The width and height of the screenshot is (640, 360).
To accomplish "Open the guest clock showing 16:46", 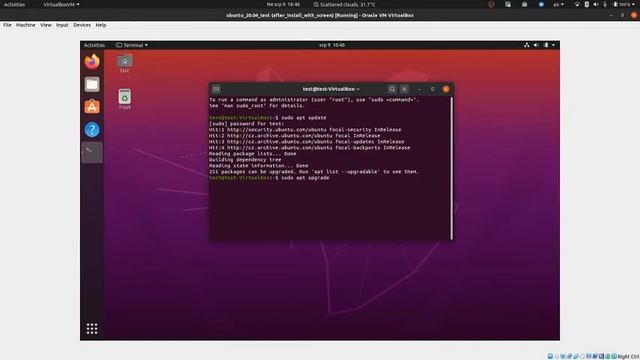I will point(332,45).
